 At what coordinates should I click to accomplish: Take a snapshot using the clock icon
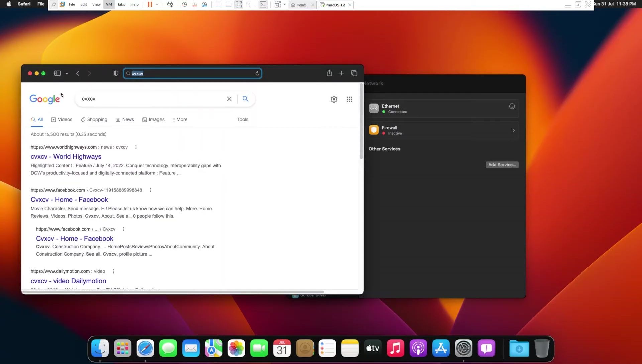pos(184,5)
